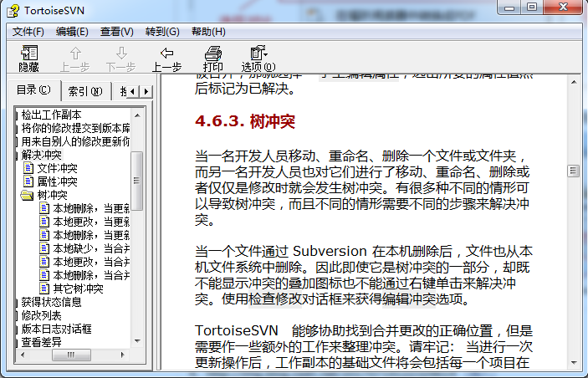
Task: Open the 编辑(E) menu
Action: 72,32
